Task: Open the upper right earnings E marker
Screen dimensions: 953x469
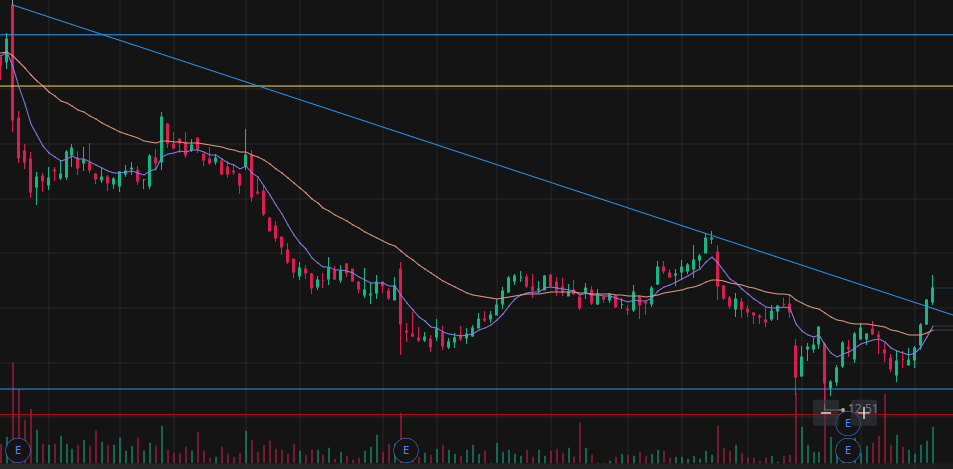Action: 848,423
